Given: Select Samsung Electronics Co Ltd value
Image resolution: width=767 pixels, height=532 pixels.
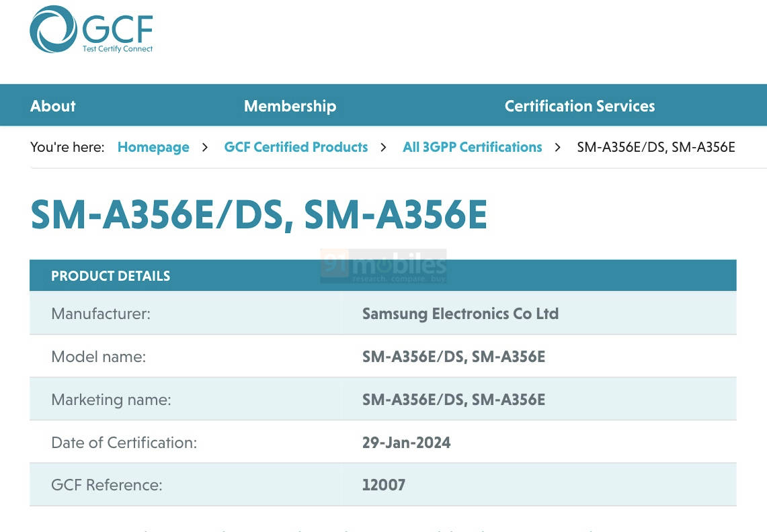Looking at the screenshot, I should point(460,314).
